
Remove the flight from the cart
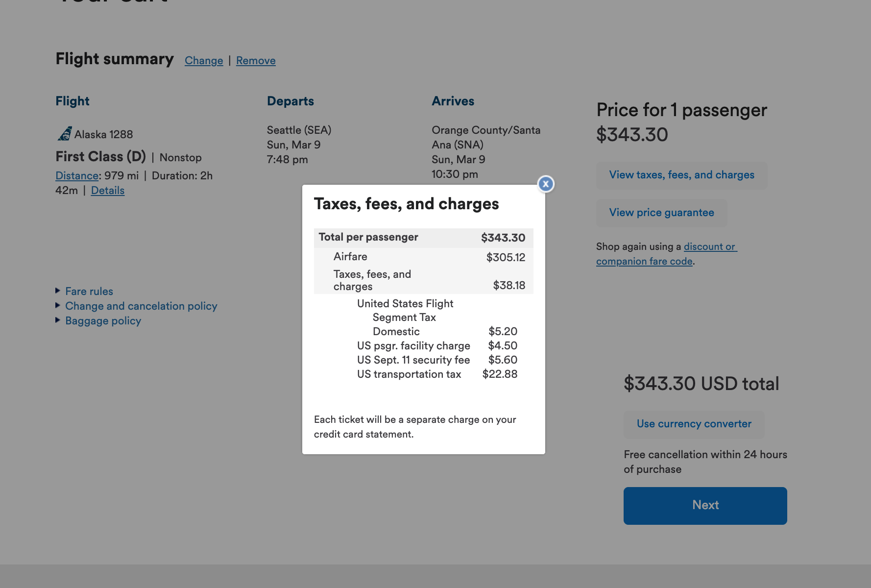pos(256,61)
